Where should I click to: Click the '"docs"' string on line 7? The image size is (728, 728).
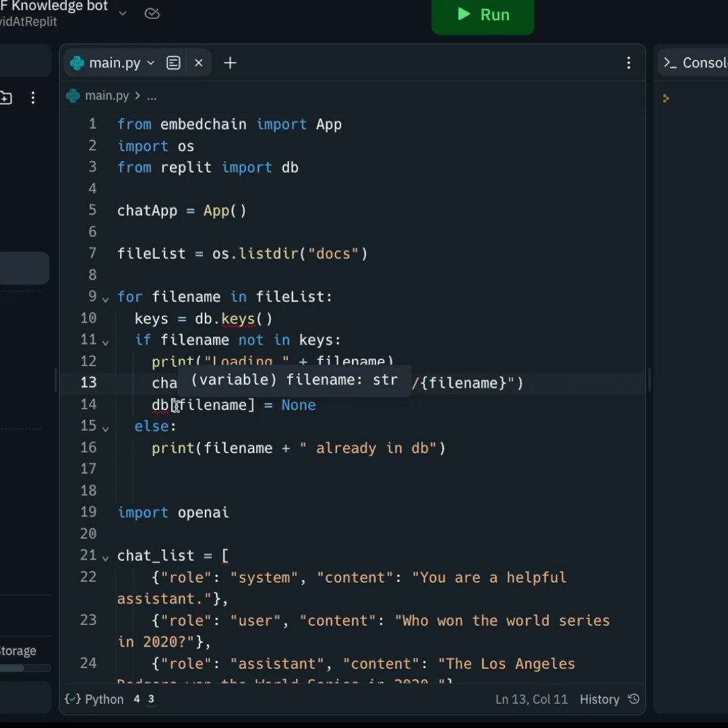pyautogui.click(x=334, y=253)
